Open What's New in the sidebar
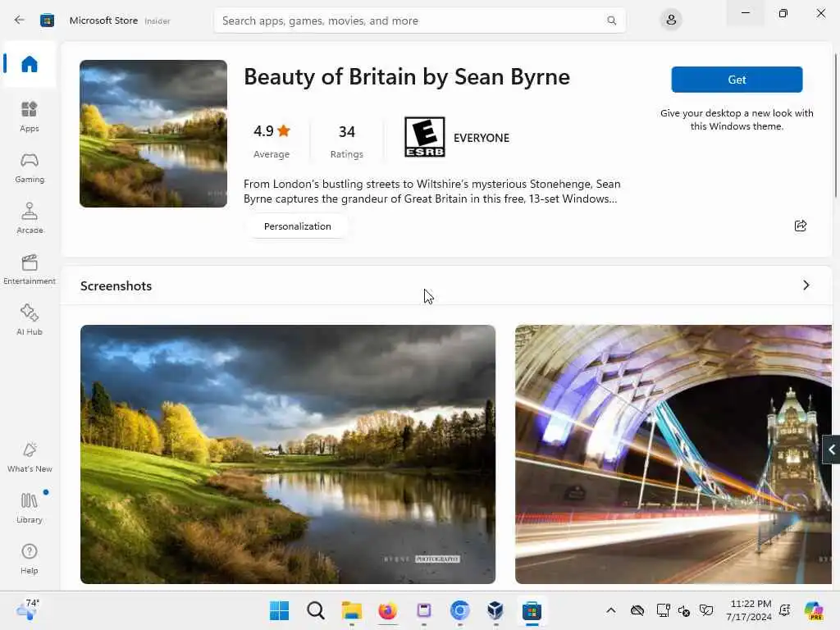Viewport: 840px width, 630px height. tap(30, 457)
